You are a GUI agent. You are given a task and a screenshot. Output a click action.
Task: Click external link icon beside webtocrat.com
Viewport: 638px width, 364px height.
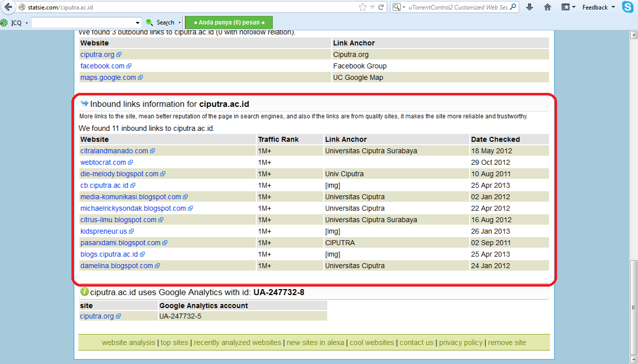click(130, 162)
